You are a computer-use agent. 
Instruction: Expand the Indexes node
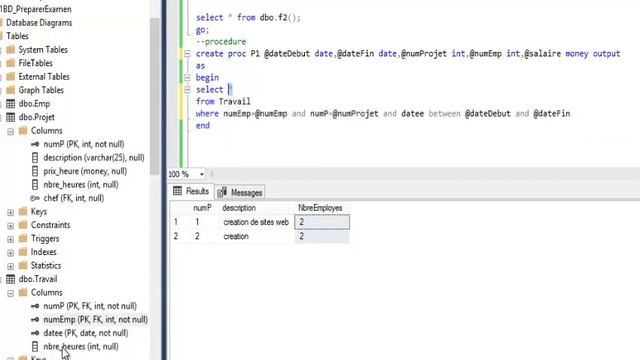click(11, 253)
